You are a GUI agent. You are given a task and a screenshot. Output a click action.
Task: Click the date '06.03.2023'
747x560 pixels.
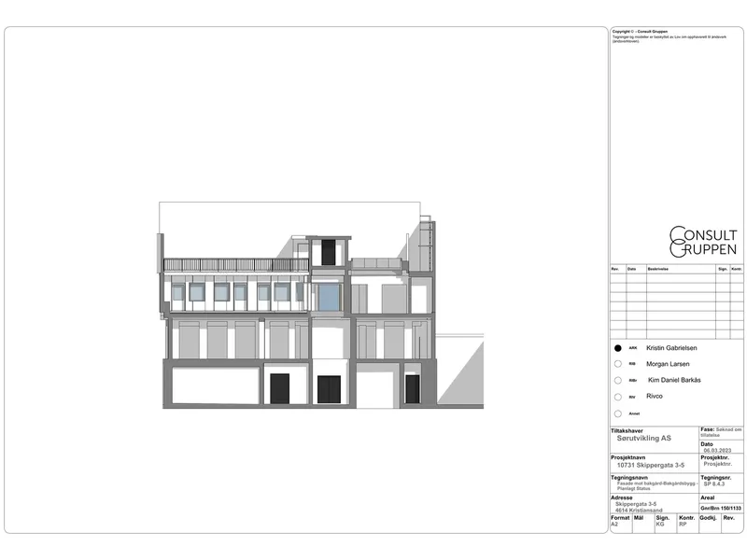[717, 450]
